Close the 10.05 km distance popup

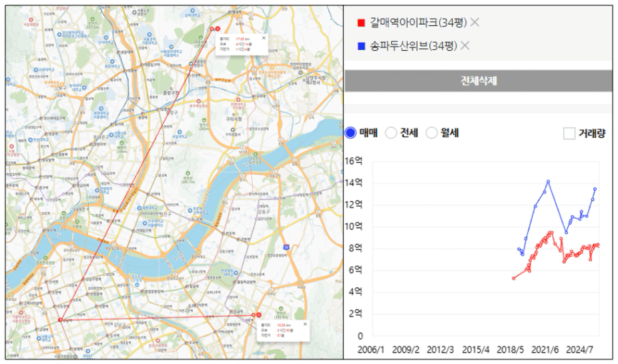click(x=305, y=324)
